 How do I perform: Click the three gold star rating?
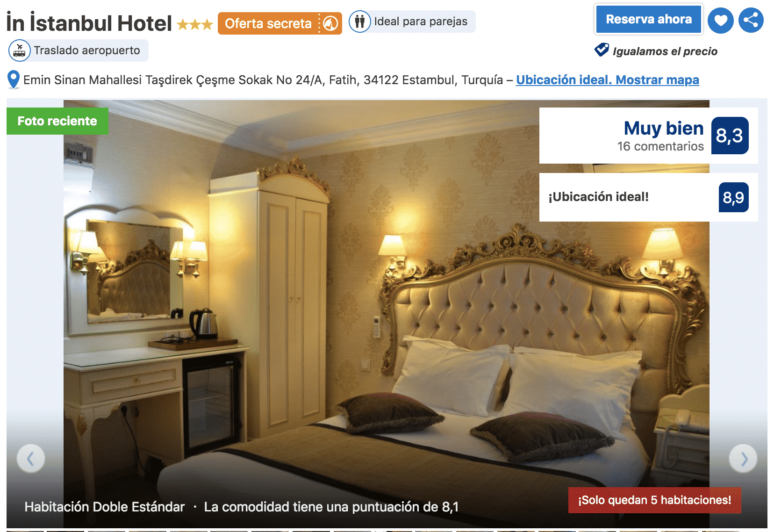pyautogui.click(x=195, y=24)
